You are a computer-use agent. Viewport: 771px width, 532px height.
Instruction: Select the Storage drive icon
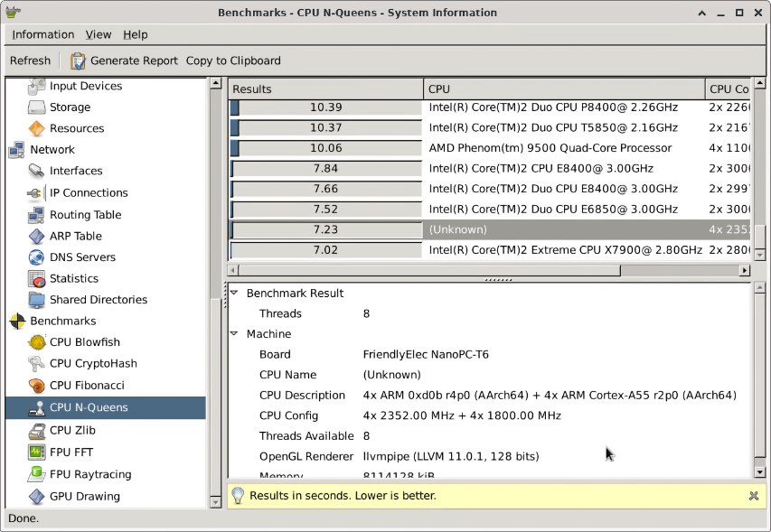click(37, 107)
